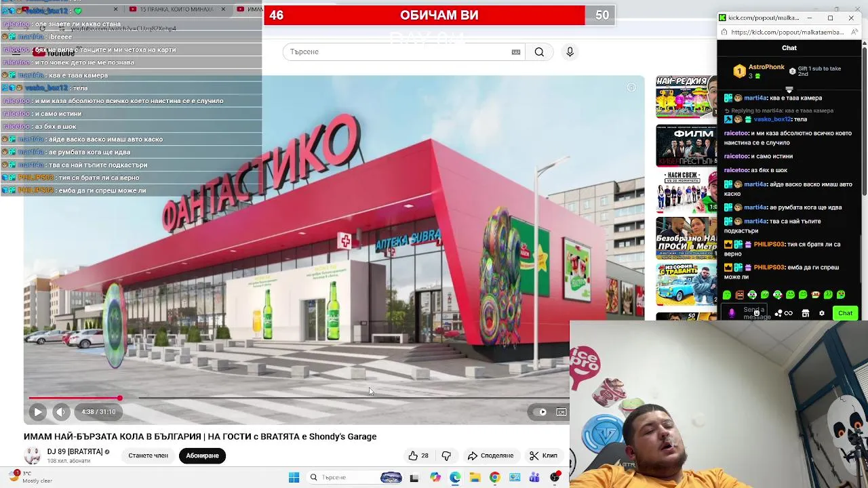Like the video with 28 likes
868x488 pixels.
pyautogui.click(x=418, y=455)
